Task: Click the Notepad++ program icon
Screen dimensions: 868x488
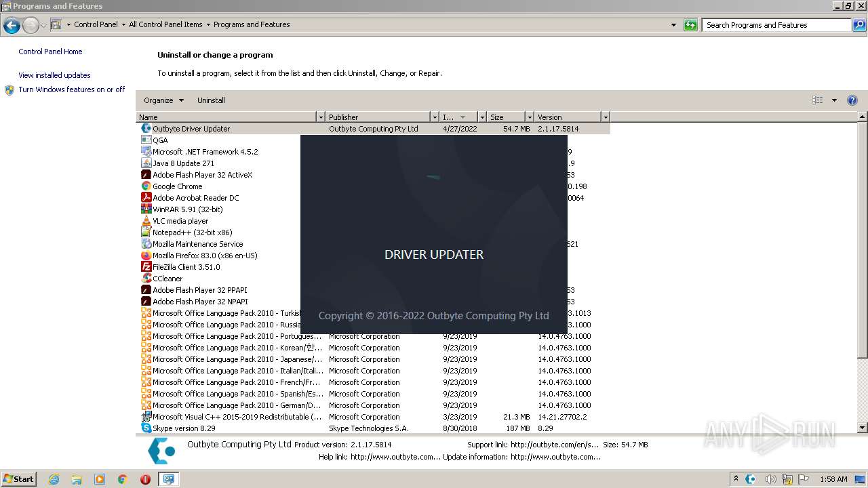Action: pos(146,232)
